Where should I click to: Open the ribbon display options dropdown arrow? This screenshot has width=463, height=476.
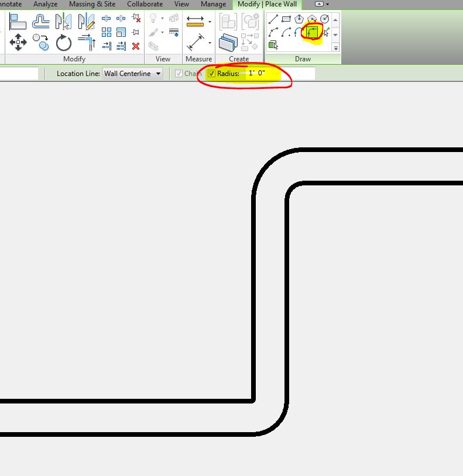pos(328,4)
